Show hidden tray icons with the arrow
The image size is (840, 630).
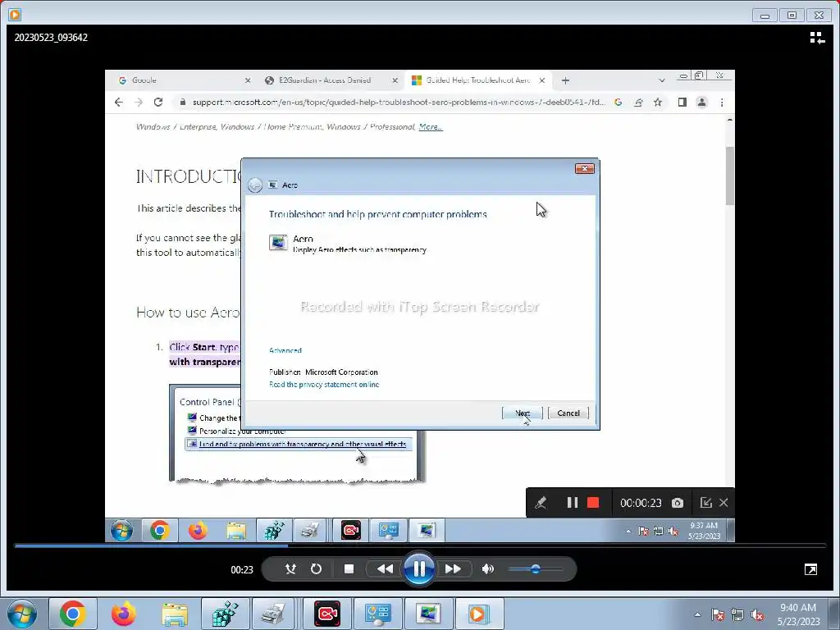(697, 614)
